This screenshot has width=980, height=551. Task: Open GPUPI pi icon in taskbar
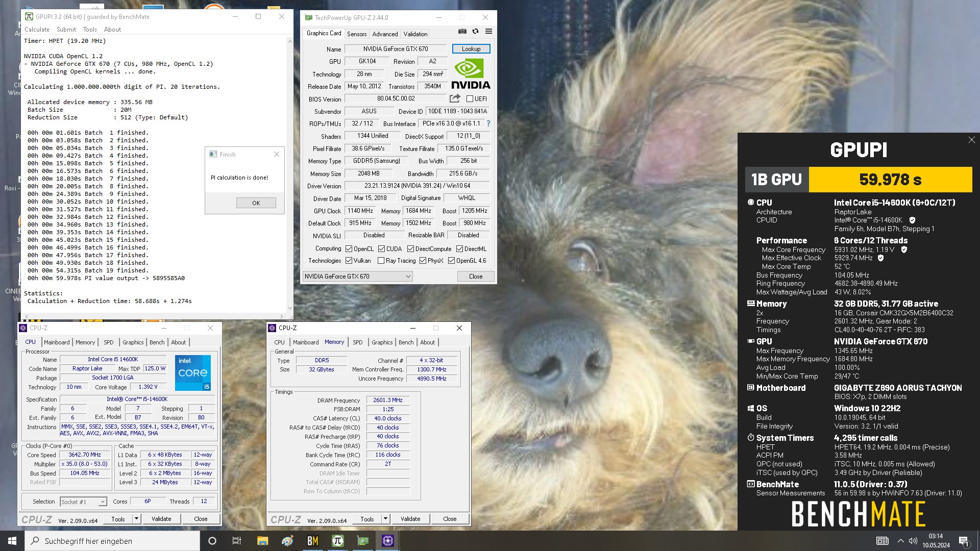tap(337, 541)
